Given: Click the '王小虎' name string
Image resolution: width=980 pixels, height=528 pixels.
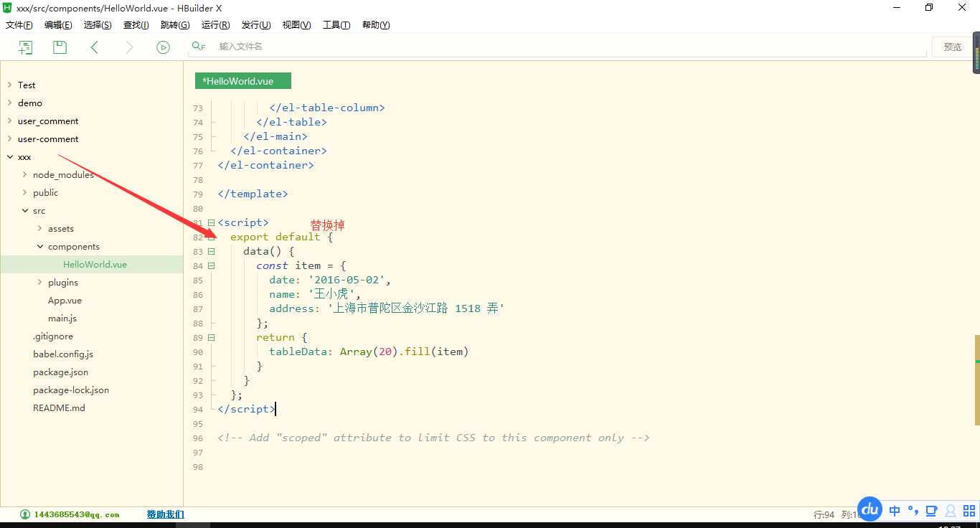Looking at the screenshot, I should 331,294.
